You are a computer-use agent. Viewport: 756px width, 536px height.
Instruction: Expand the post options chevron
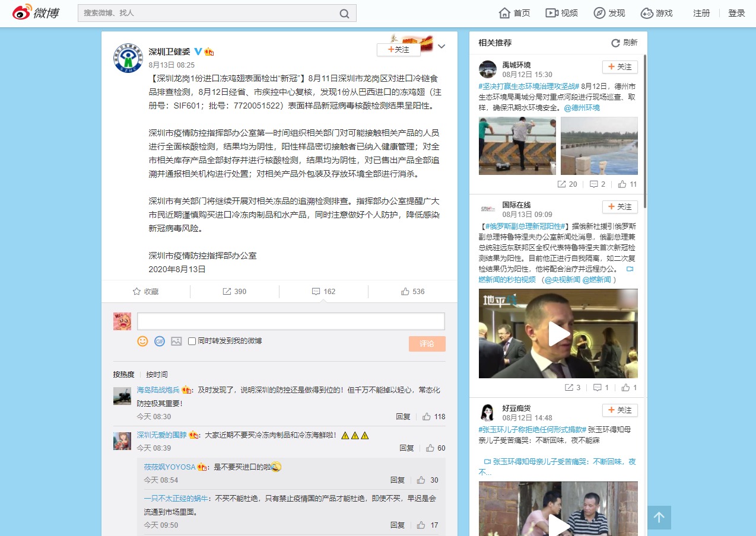tap(441, 45)
